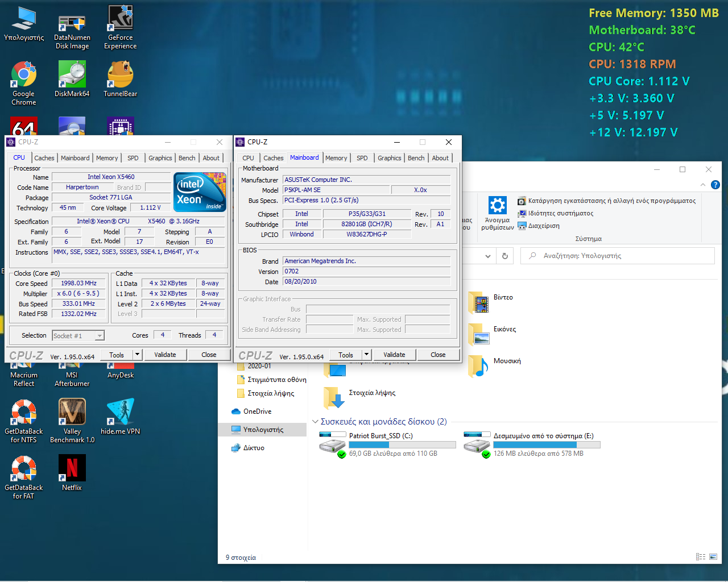Select Bench tab in left CPU-Z
The image size is (728, 582).
click(x=187, y=158)
